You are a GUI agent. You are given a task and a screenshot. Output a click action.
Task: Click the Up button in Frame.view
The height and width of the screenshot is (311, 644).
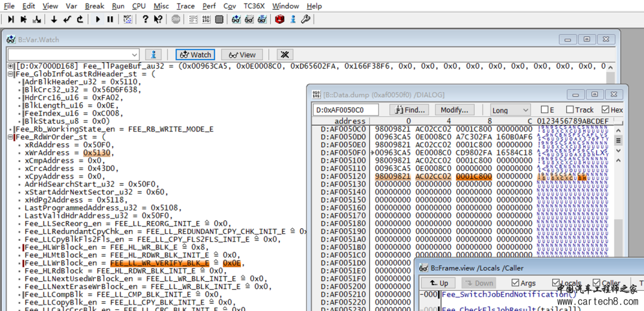[439, 283]
